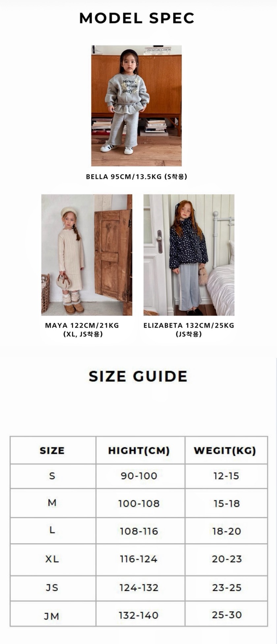Click the XL size cell

click(53, 559)
